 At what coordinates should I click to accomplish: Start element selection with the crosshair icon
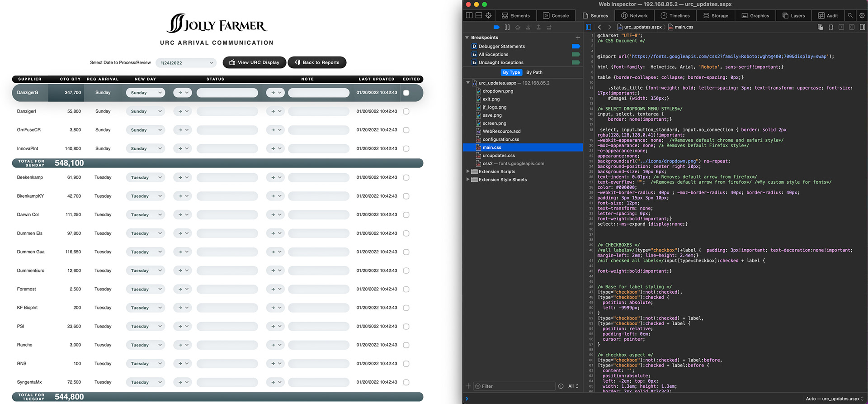pyautogui.click(x=489, y=15)
